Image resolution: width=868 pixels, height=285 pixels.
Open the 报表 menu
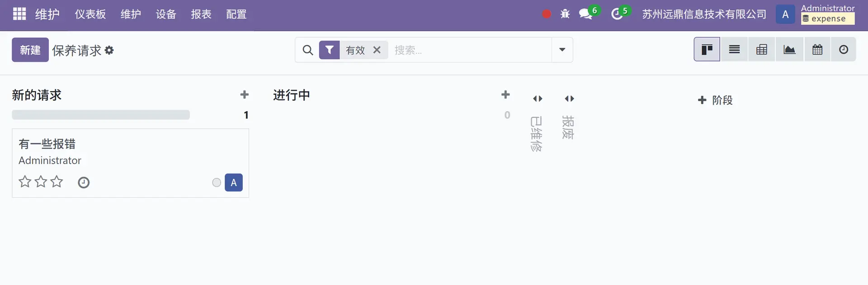pyautogui.click(x=201, y=14)
